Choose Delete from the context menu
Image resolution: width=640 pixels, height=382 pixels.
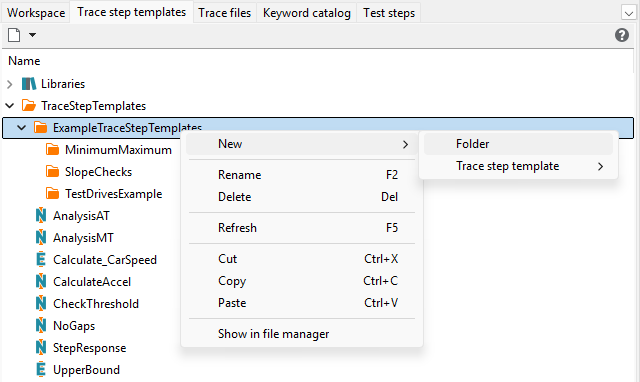point(302,197)
